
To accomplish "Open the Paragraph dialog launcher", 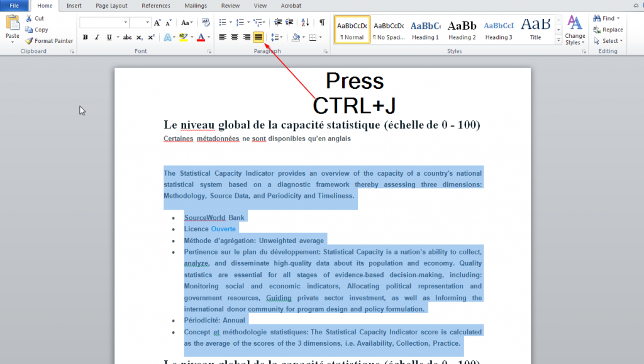I will [326, 52].
